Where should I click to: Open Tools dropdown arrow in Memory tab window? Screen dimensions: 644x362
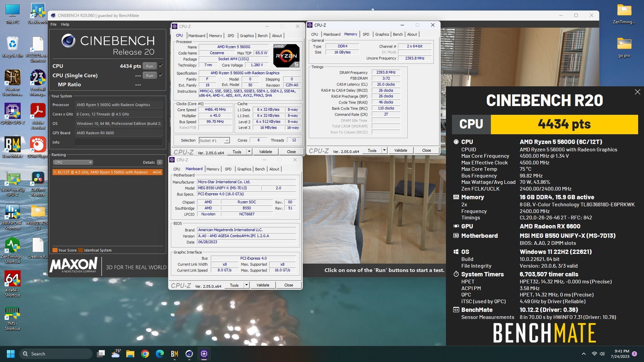coord(384,150)
